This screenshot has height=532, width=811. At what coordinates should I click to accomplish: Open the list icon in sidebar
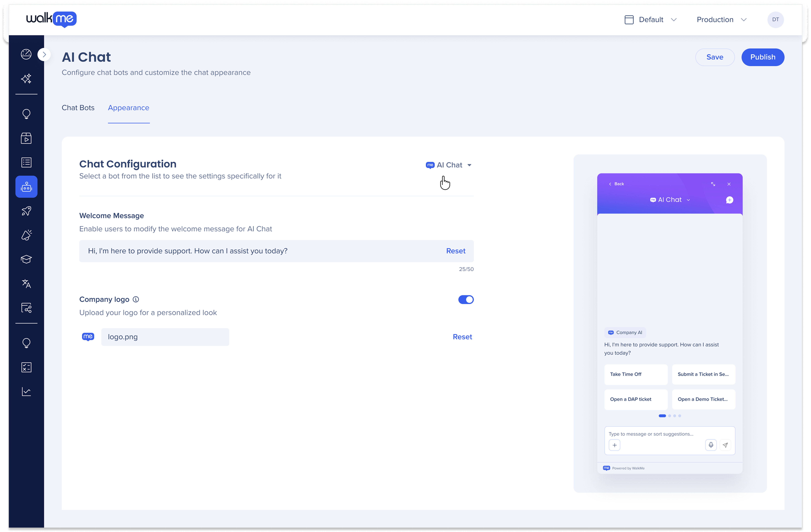coord(26,162)
